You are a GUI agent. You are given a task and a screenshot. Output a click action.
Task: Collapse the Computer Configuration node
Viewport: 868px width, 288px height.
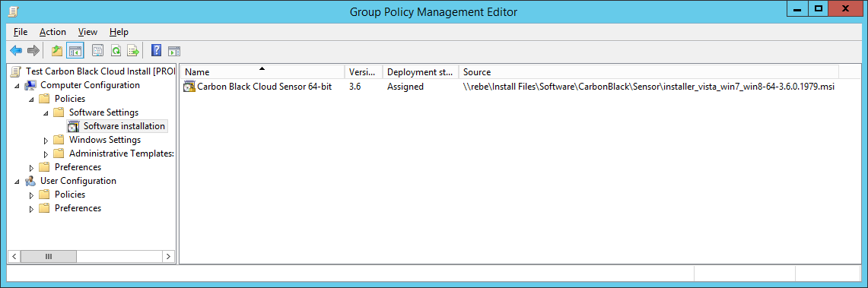click(x=17, y=86)
